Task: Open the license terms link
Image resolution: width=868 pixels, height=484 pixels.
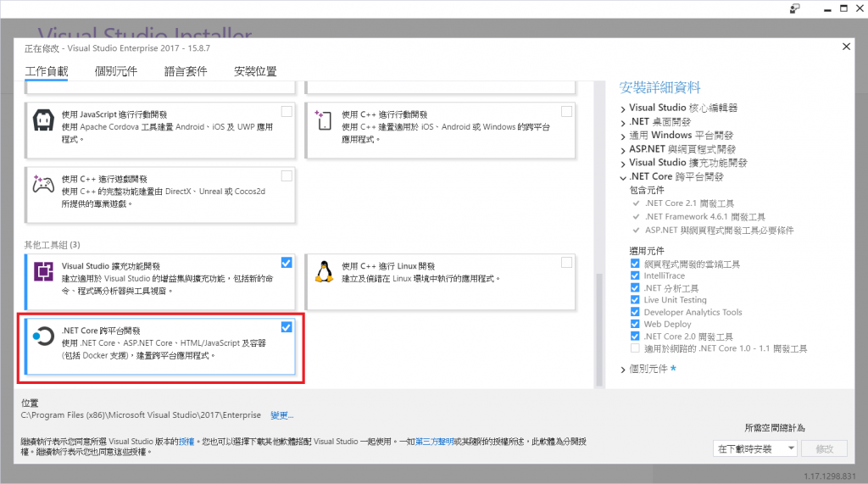Action: point(186,442)
